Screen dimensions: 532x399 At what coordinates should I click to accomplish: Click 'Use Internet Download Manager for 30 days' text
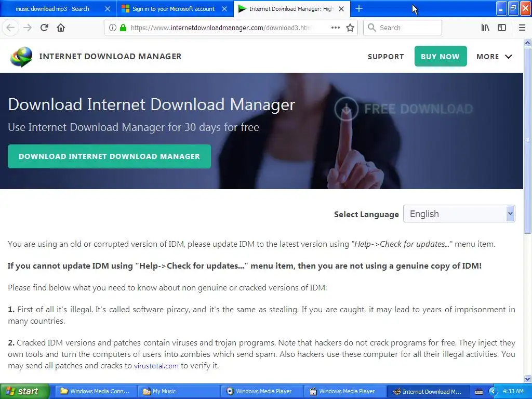tap(134, 127)
